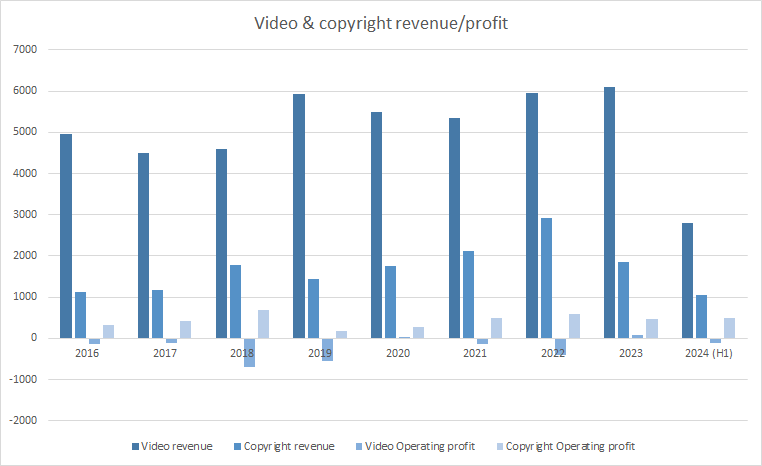Screen dimensions: 762x466
Task: Click the 2017 Copyright Operating profit bar
Action: tap(186, 329)
